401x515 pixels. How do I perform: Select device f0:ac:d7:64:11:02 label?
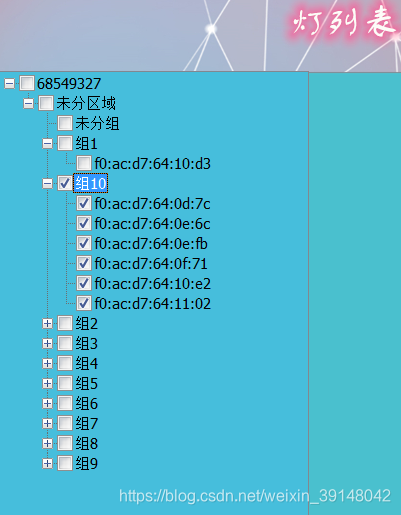(x=153, y=304)
